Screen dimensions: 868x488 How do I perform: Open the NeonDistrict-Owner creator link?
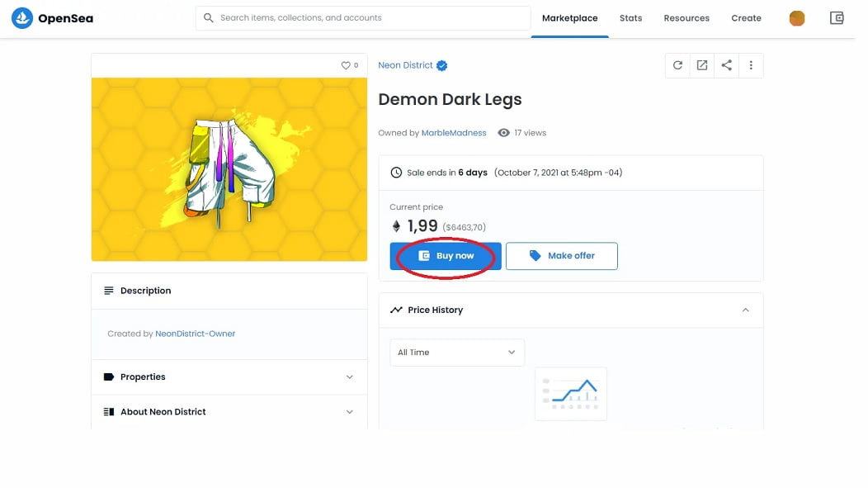(195, 334)
